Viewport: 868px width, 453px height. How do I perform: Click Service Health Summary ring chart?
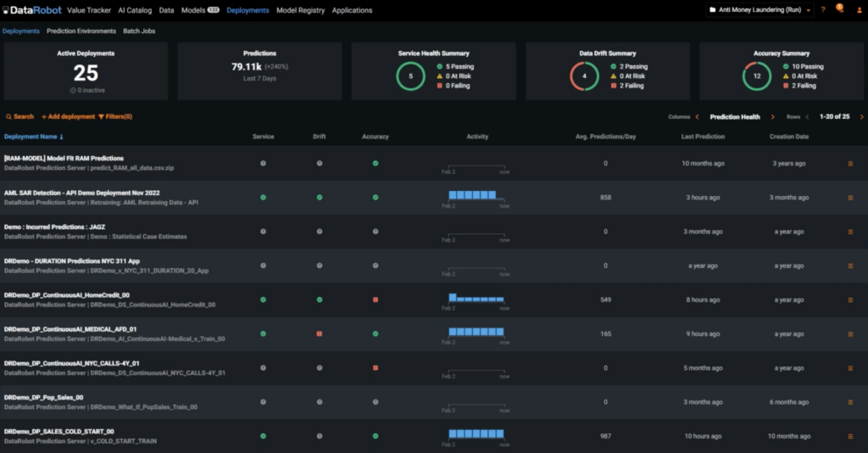pos(411,75)
